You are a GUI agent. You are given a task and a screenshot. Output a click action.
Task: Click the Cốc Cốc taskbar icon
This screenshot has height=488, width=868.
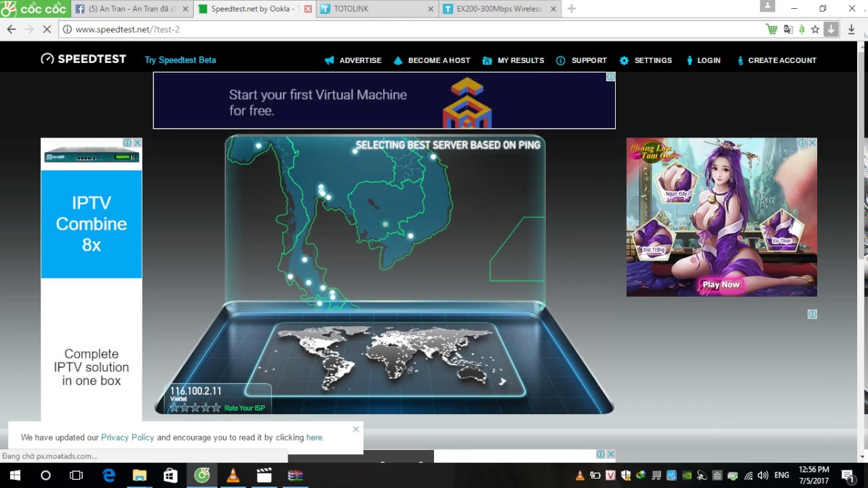(201, 475)
